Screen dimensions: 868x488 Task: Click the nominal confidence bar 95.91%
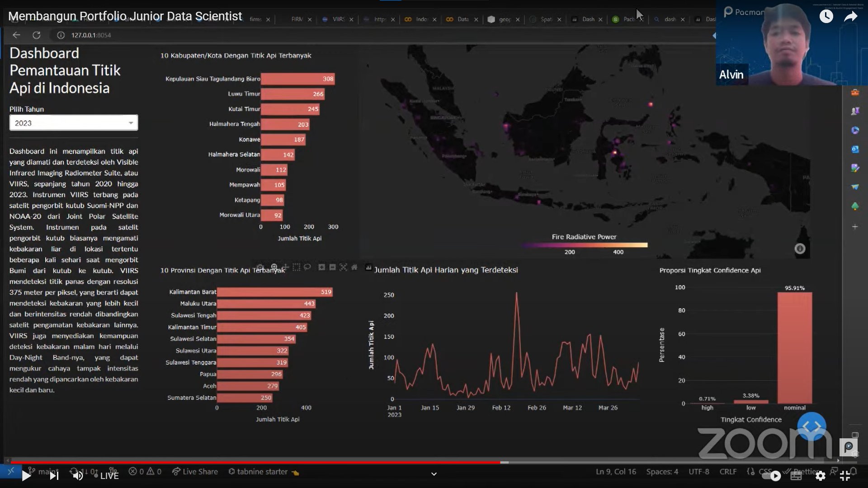[794, 348]
